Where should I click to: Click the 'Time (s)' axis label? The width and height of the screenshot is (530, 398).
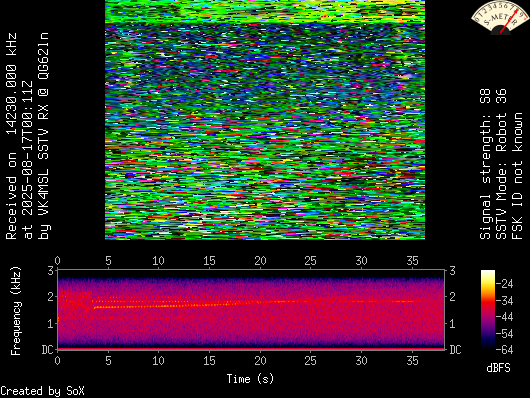click(250, 379)
